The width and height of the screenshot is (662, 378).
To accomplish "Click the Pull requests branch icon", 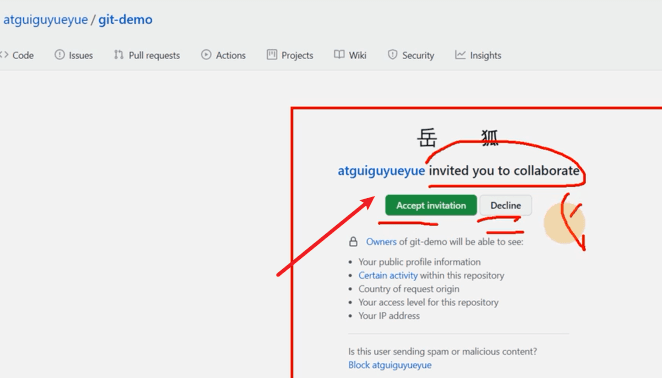I will 119,54.
